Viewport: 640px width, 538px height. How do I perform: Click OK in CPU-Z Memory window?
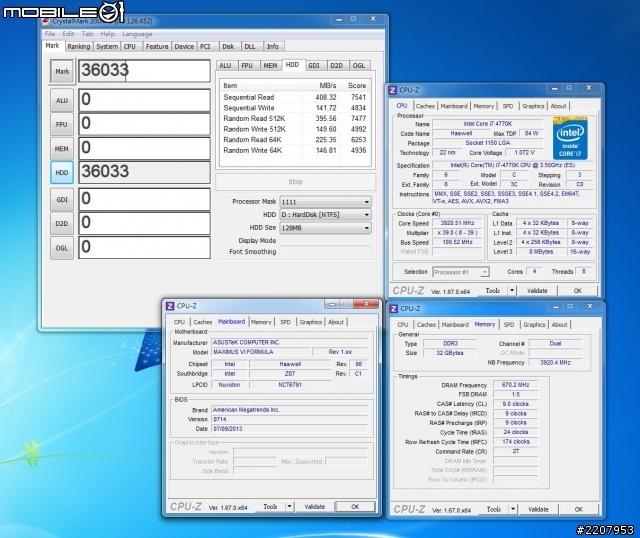[x=578, y=509]
